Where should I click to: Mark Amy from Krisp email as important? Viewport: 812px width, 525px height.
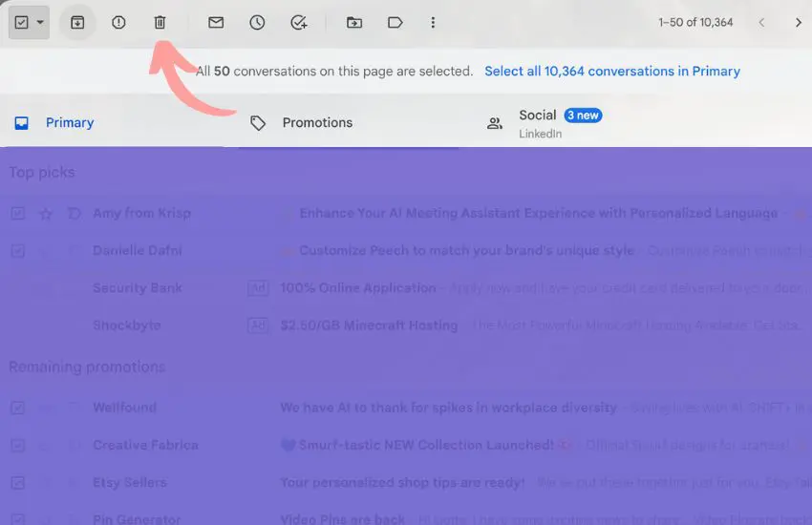point(75,213)
